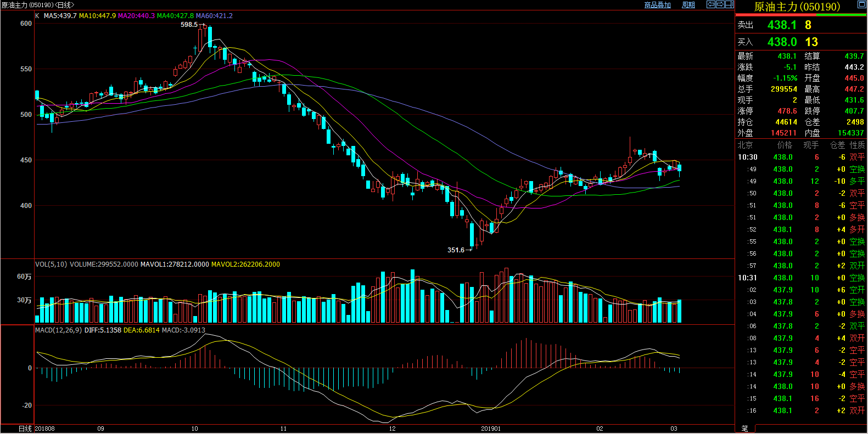Click the 201808 date axis label
Viewport: 868px width, 434px height.
pos(45,429)
